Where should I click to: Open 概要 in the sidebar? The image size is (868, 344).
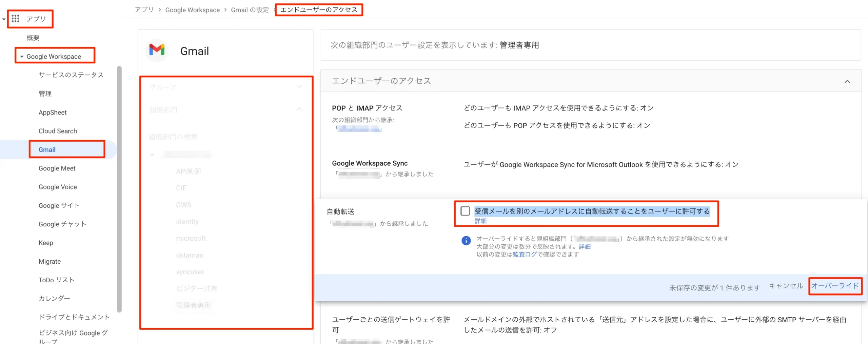point(33,38)
